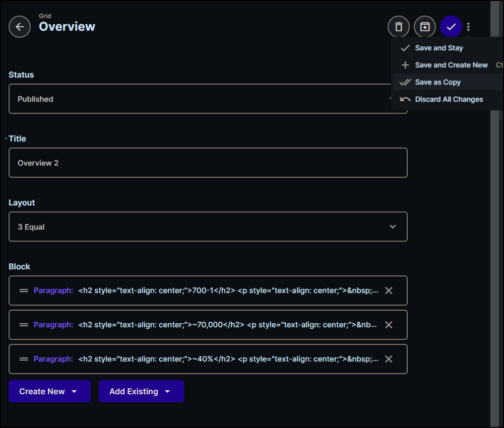Viewport: 504px width, 428px height.
Task: Click the Grid breadcrumb label
Action: pyautogui.click(x=45, y=16)
